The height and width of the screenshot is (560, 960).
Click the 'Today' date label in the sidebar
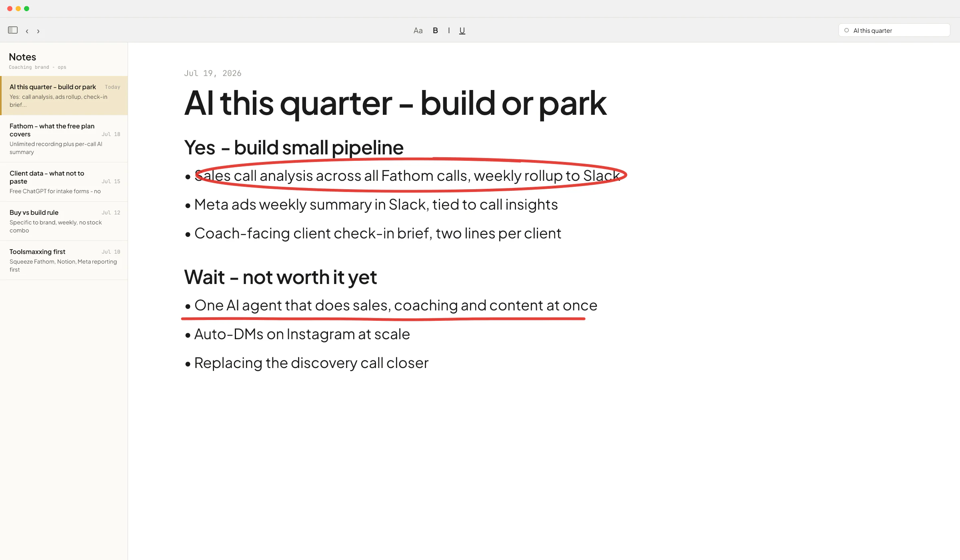112,87
